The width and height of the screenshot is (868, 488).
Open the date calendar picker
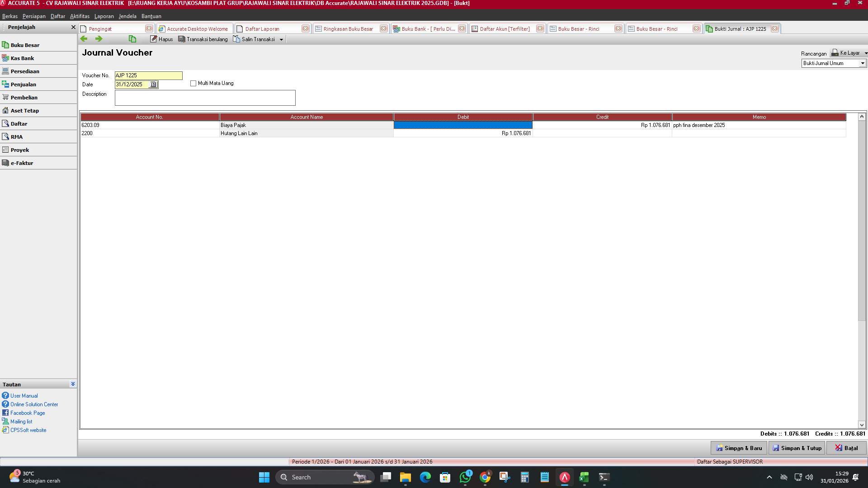[x=153, y=84]
